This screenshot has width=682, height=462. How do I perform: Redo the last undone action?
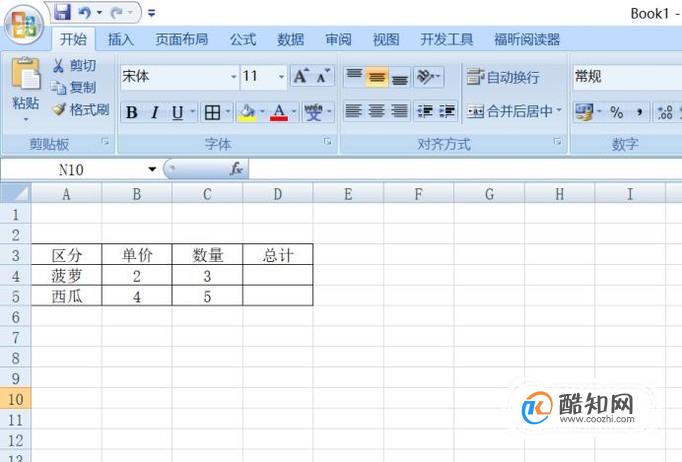[x=116, y=13]
